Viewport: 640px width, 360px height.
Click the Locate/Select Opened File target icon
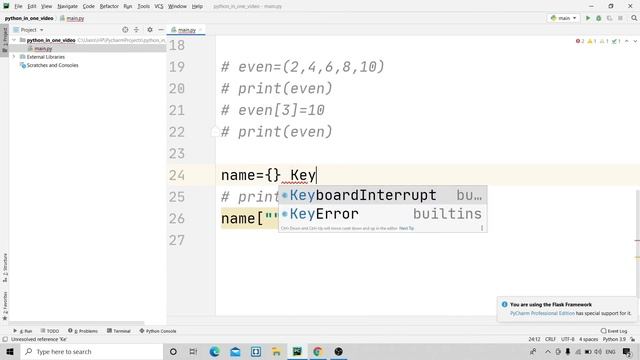point(125,30)
